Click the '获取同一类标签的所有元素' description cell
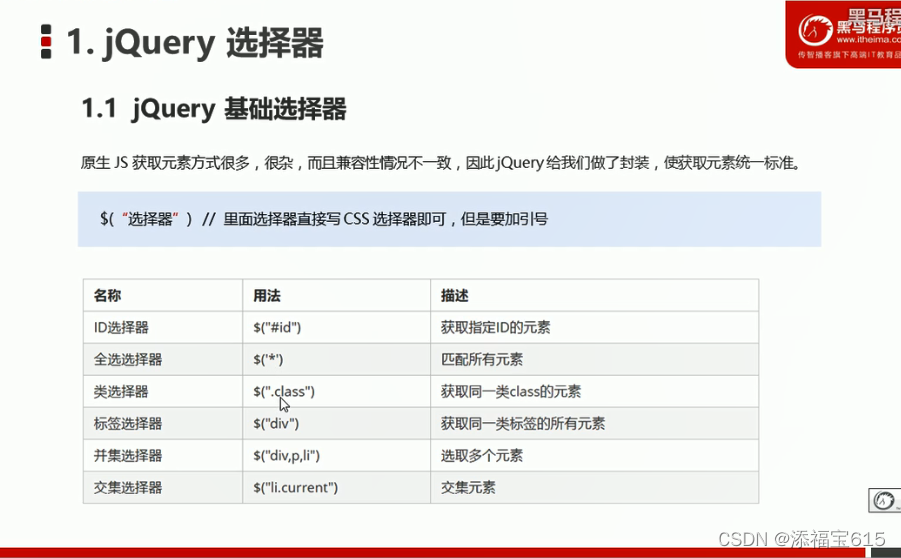 tap(595, 424)
